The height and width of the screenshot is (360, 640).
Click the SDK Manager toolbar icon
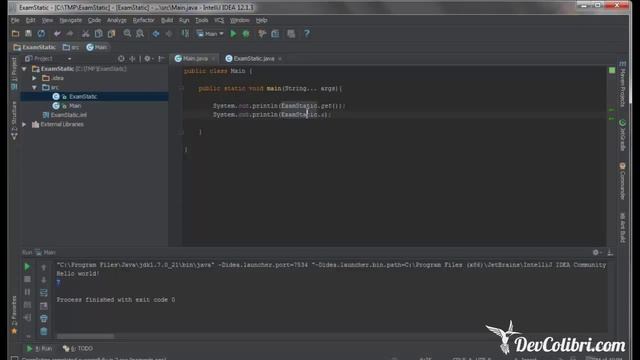point(291,34)
